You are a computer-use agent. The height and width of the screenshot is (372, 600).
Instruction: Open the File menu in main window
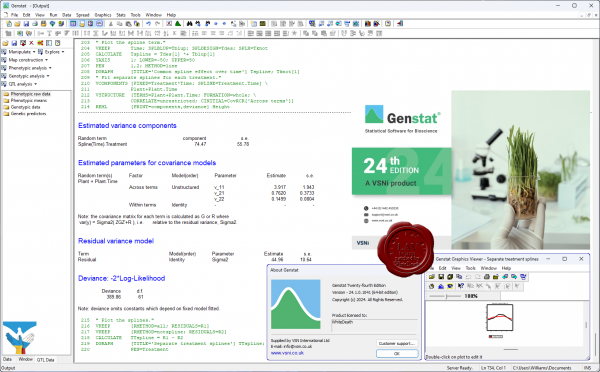14,15
